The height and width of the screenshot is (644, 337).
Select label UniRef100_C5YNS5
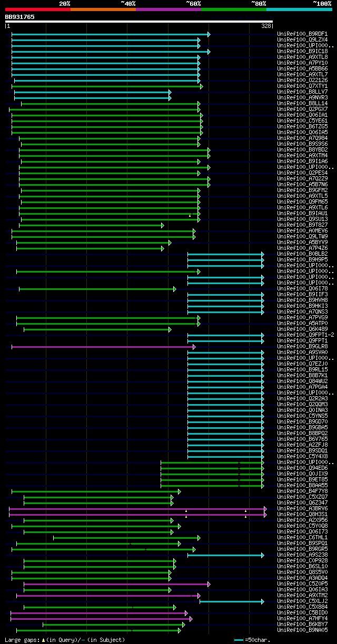(302, 416)
